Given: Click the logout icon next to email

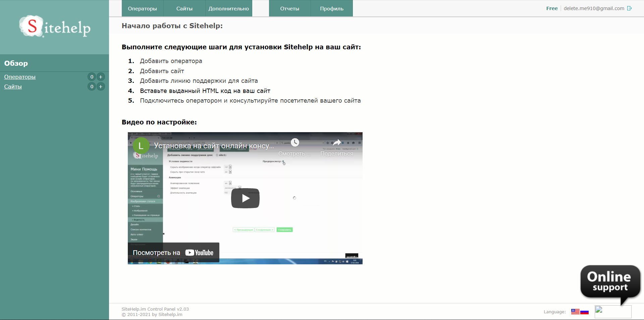Looking at the screenshot, I should 630,8.
